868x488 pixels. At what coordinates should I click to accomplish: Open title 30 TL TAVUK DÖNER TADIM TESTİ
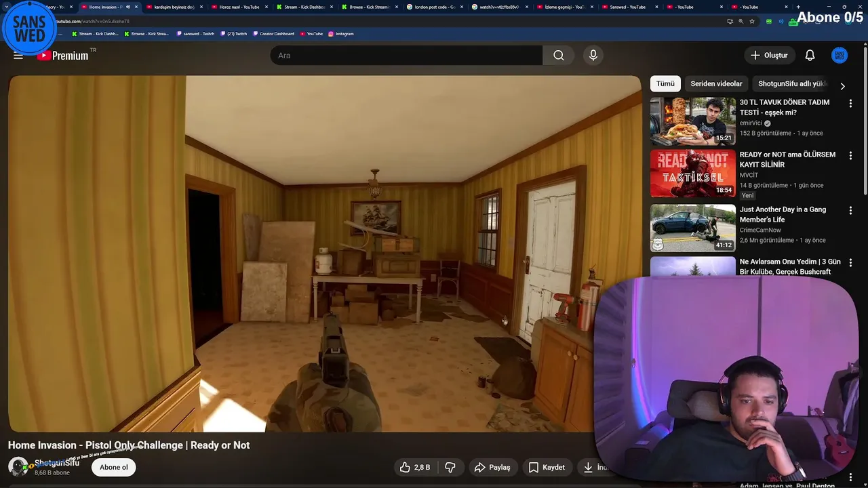pyautogui.click(x=785, y=107)
